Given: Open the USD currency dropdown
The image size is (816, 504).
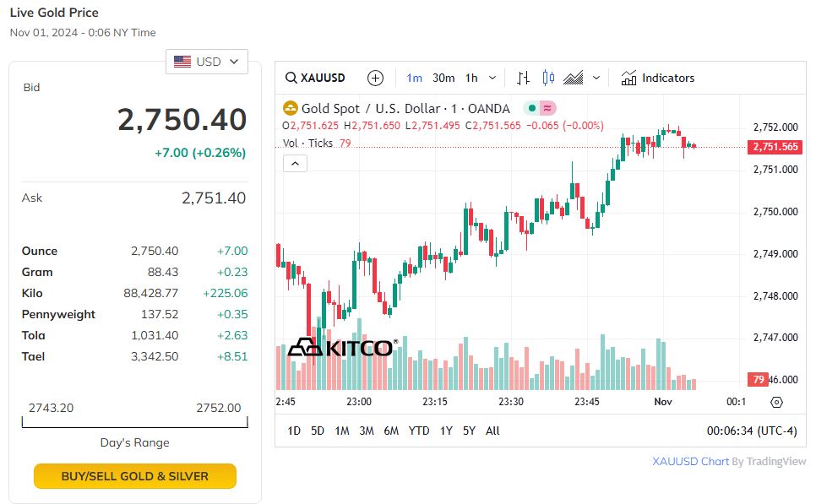Looking at the screenshot, I should coord(207,62).
